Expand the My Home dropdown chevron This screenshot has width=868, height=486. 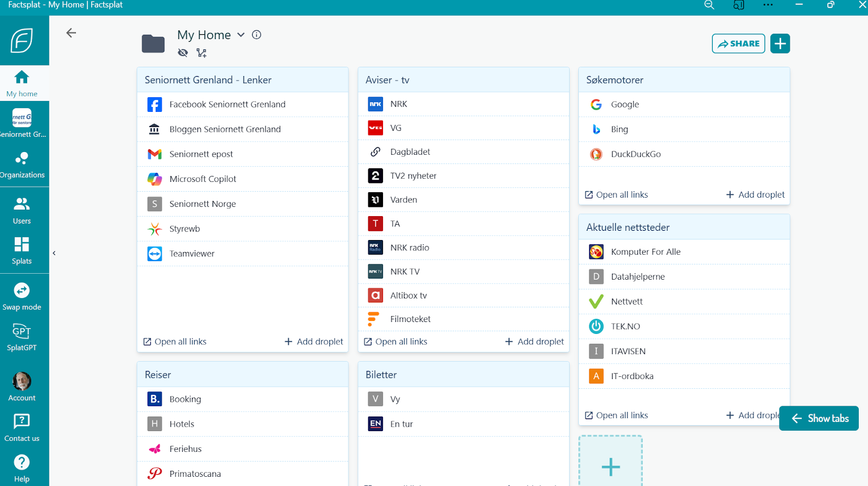click(x=241, y=35)
